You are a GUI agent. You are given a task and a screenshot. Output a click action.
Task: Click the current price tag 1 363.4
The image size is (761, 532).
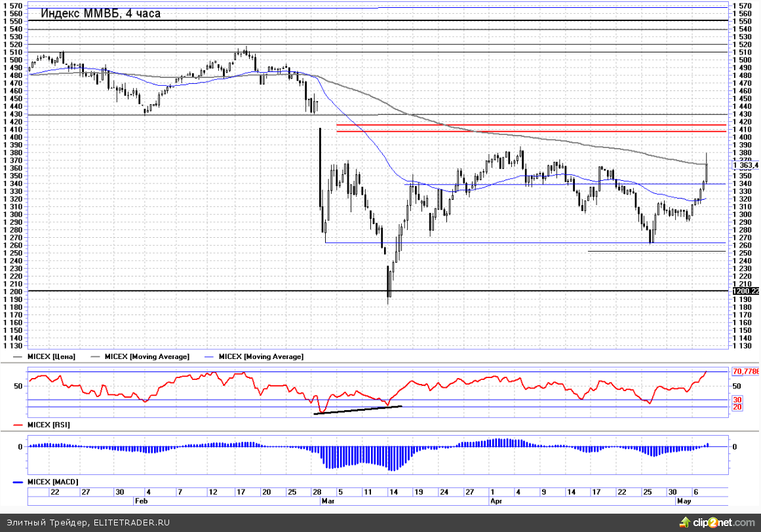tap(746, 165)
